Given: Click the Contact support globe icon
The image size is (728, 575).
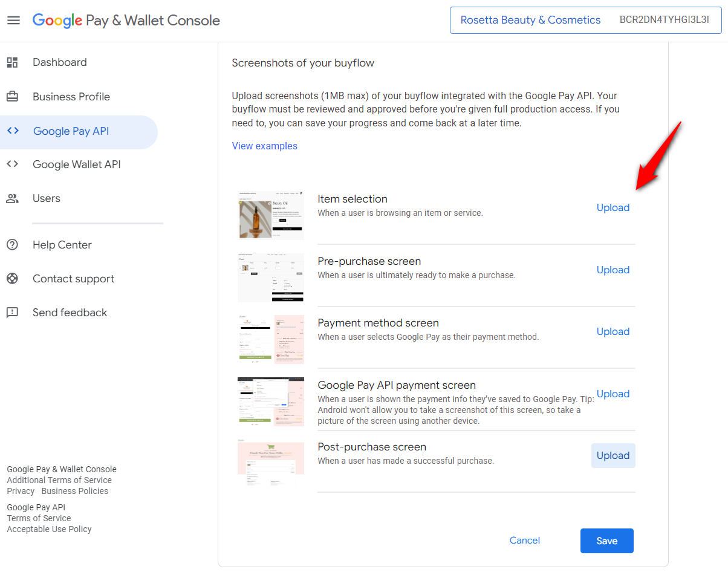Looking at the screenshot, I should coord(12,278).
